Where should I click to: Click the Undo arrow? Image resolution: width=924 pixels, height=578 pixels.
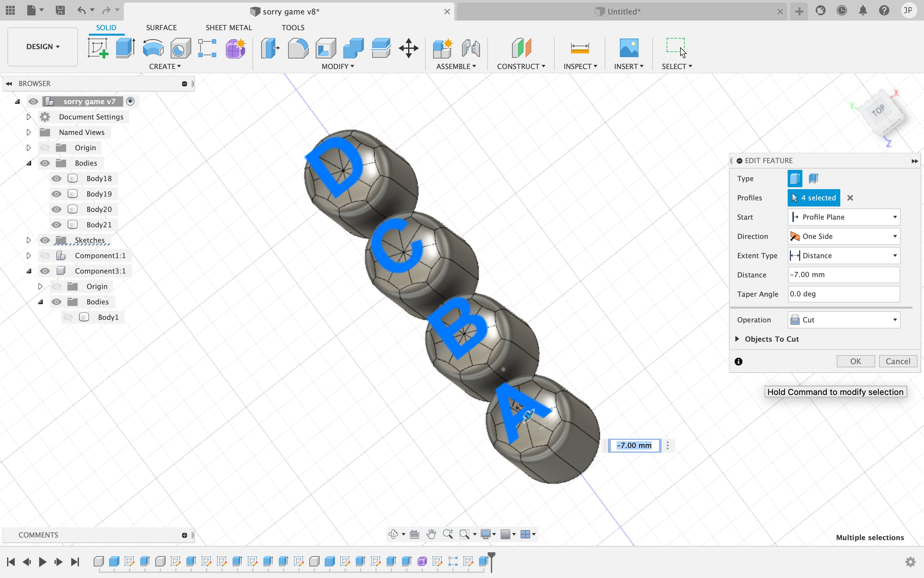[x=81, y=10]
